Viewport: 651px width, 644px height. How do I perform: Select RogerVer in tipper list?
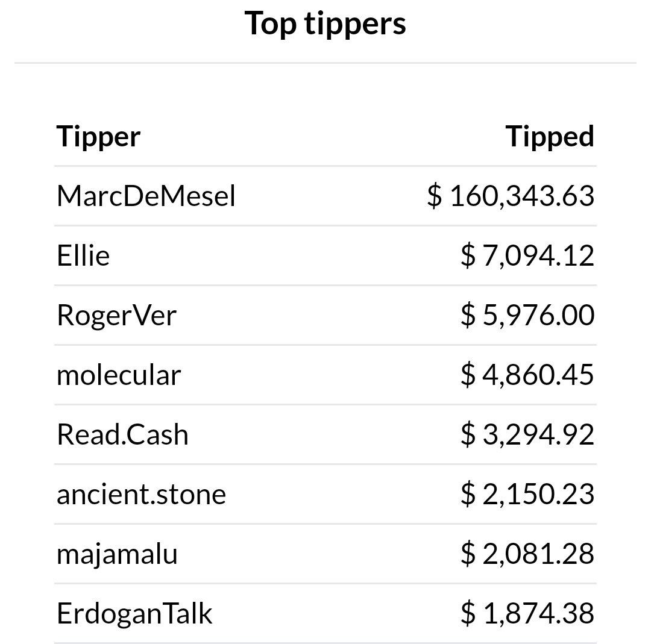point(117,315)
